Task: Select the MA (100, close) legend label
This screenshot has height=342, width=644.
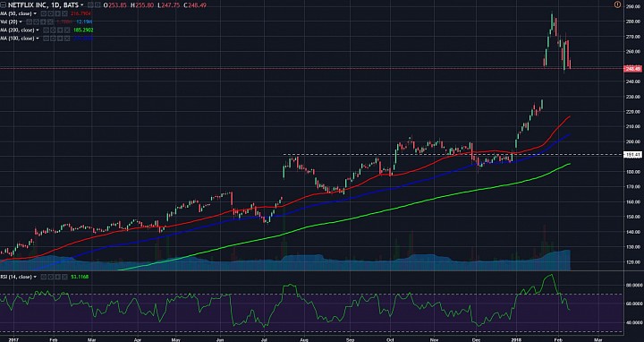Action: [17, 38]
